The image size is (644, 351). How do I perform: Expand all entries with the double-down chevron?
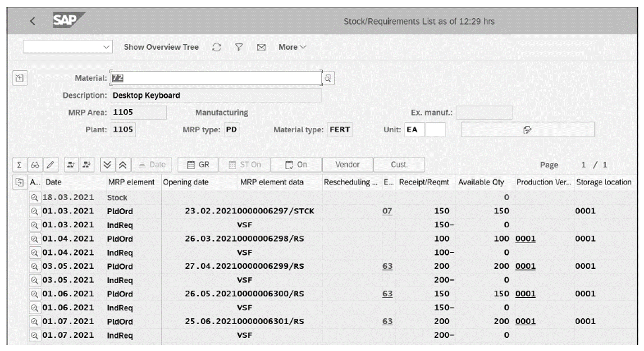(x=107, y=164)
